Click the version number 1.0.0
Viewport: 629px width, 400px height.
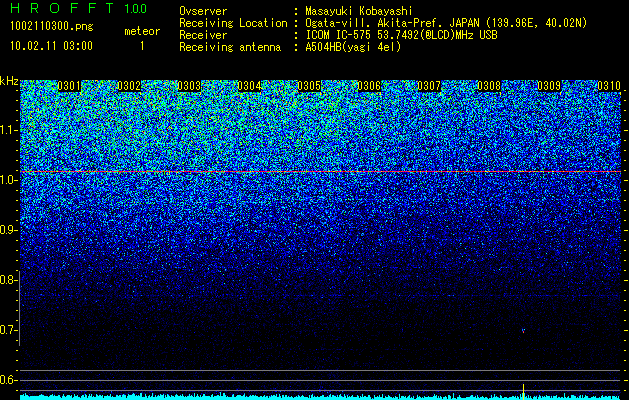click(136, 8)
